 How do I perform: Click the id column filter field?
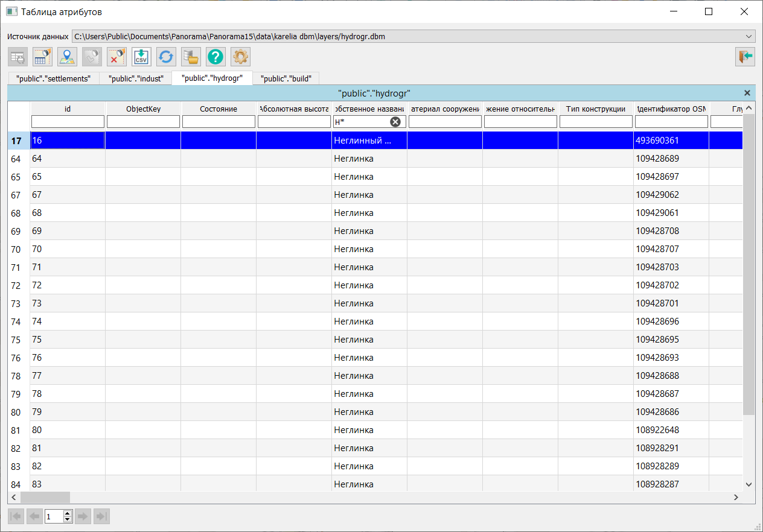[x=68, y=122]
